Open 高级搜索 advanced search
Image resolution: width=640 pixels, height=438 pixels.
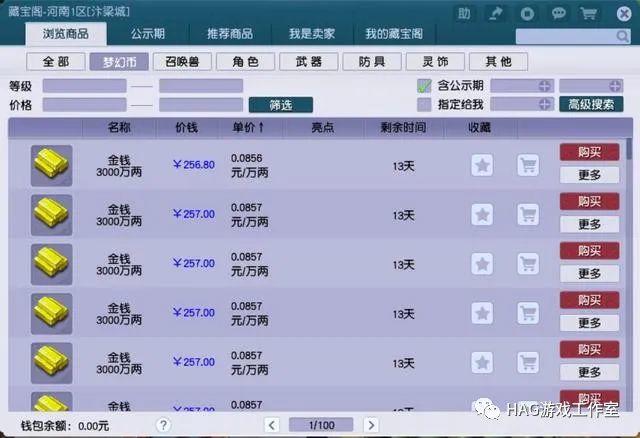pyautogui.click(x=591, y=104)
